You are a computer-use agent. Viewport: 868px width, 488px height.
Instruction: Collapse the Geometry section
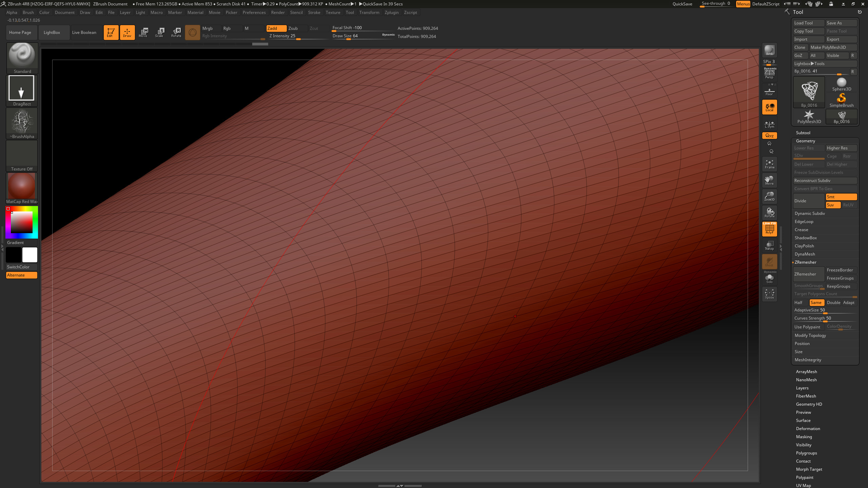pyautogui.click(x=806, y=141)
